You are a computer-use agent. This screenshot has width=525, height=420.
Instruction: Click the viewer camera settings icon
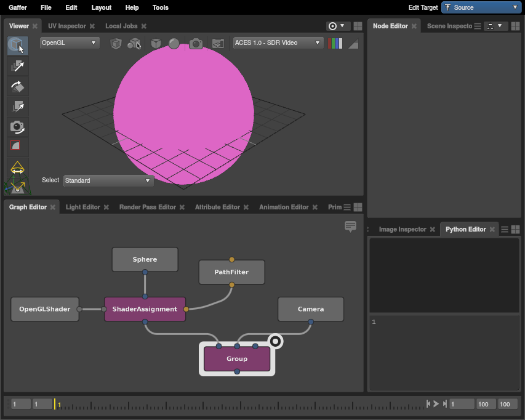click(196, 43)
